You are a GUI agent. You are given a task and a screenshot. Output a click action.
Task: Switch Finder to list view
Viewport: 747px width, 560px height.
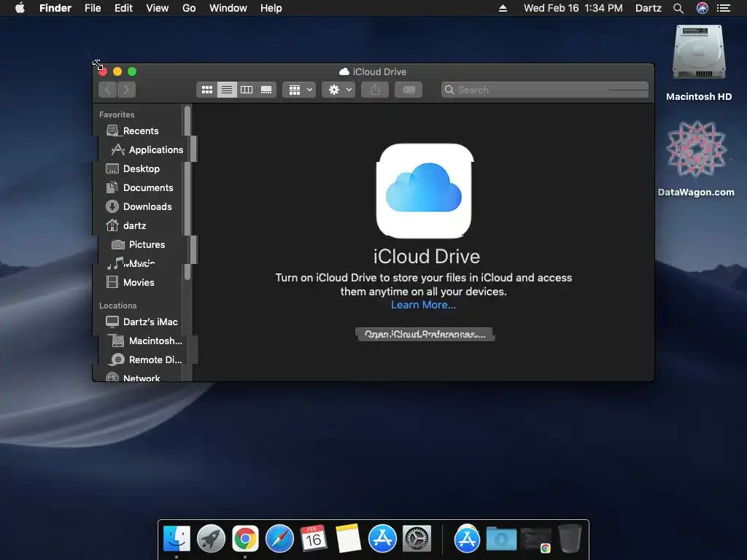pos(227,90)
